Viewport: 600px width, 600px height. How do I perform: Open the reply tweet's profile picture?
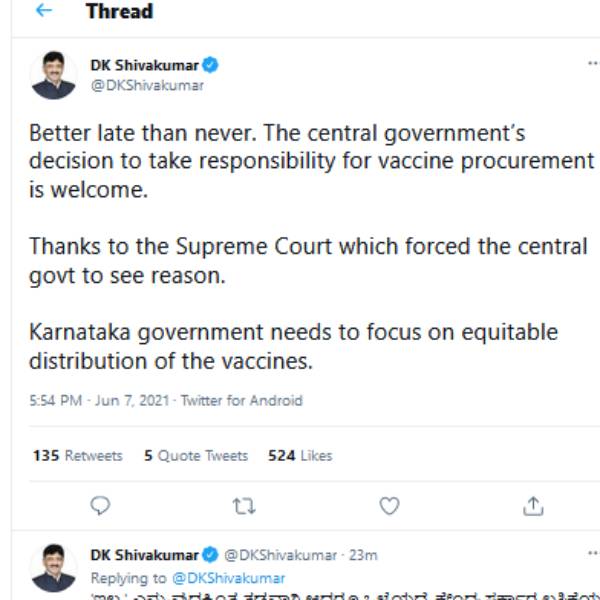click(x=54, y=567)
